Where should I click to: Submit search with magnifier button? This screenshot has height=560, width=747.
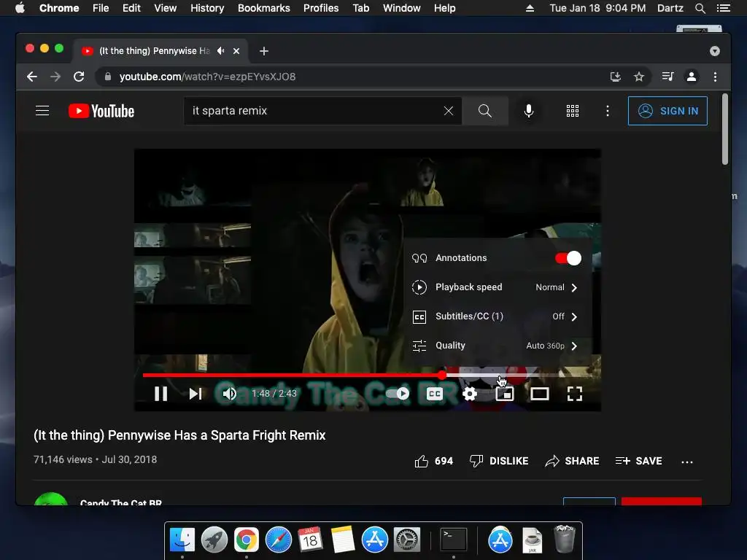(x=485, y=111)
